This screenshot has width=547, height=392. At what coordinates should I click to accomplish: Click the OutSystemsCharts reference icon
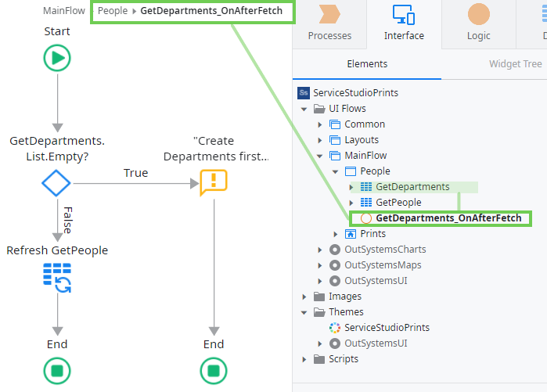335,250
